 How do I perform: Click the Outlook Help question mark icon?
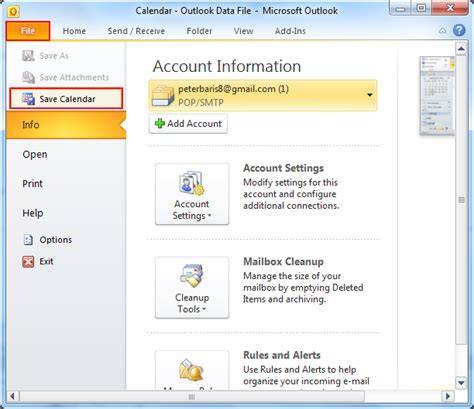(459, 30)
